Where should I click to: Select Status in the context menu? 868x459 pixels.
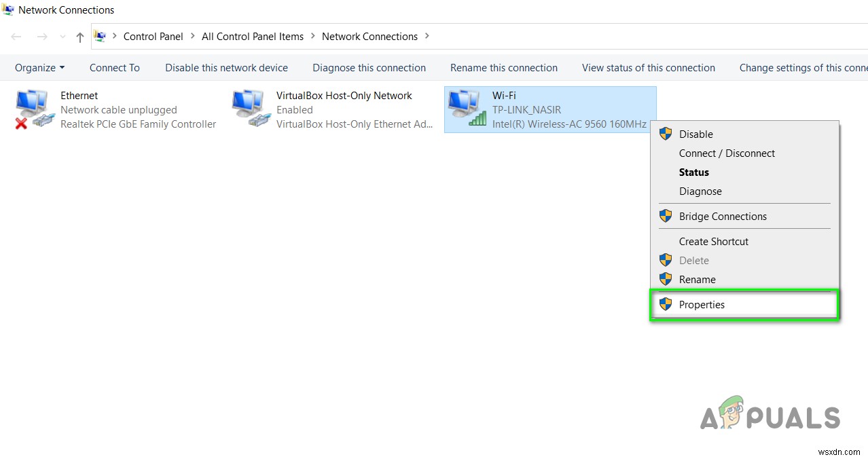pyautogui.click(x=693, y=172)
